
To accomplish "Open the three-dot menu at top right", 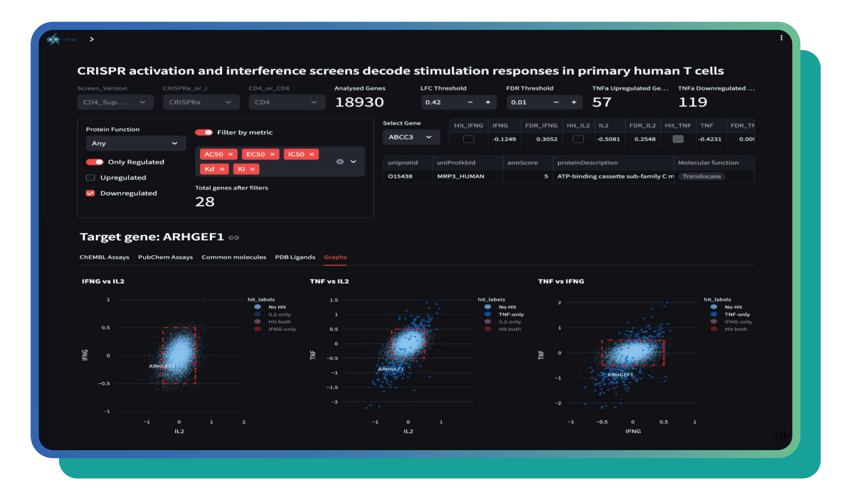I will click(x=781, y=38).
